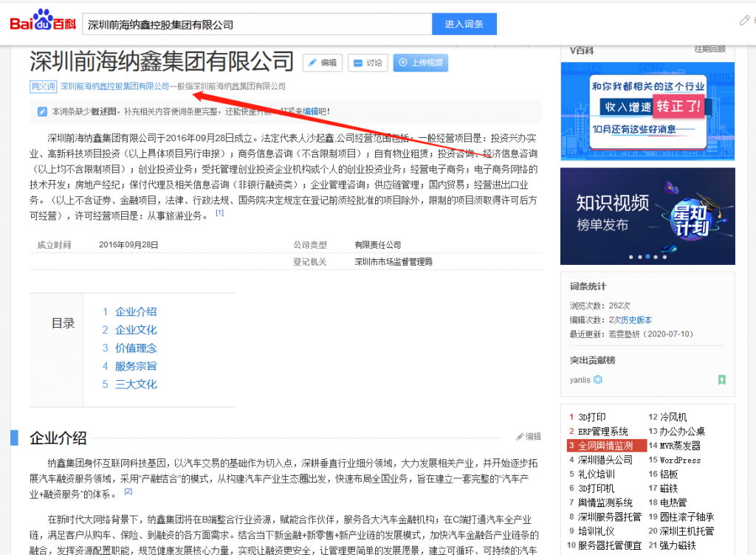Image resolution: width=756 pixels, height=555 pixels.
Task: Click the 上传视频 upload video button
Action: coord(420,63)
